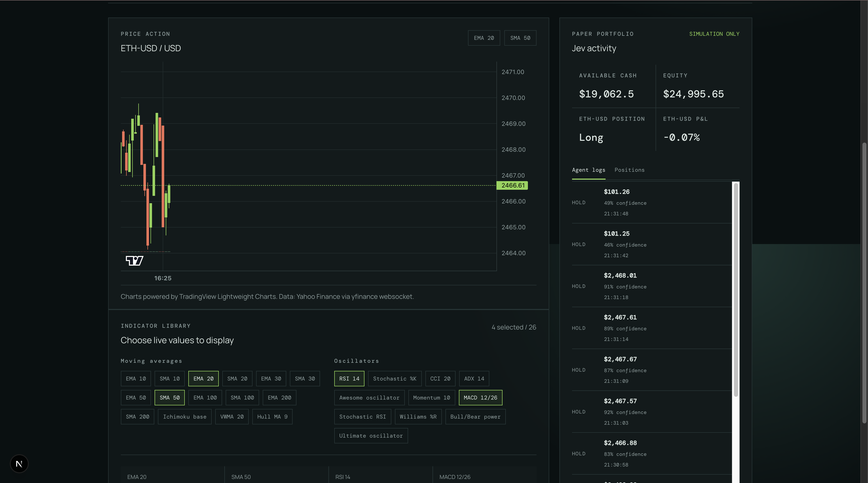Select the $2,467.57 log entry
The image size is (868, 483).
click(x=652, y=412)
